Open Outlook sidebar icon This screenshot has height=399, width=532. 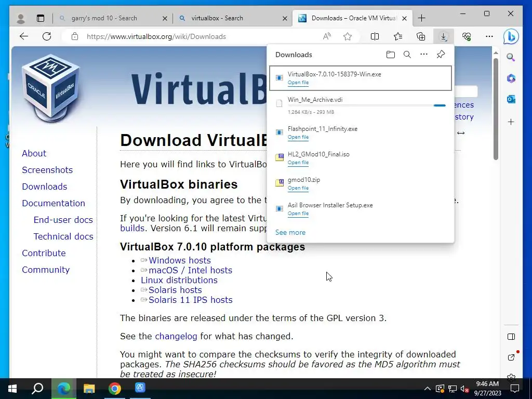coord(511,99)
